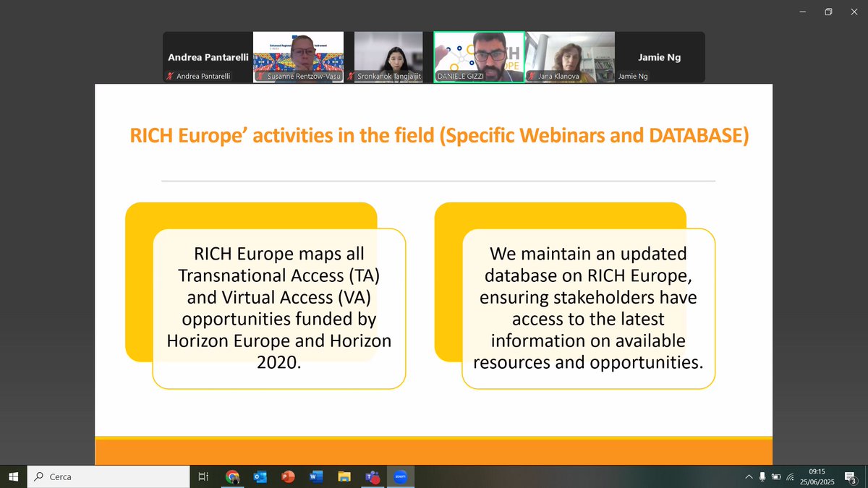Click the Transnational Access text box
This screenshot has width=868, height=488.
point(278,309)
